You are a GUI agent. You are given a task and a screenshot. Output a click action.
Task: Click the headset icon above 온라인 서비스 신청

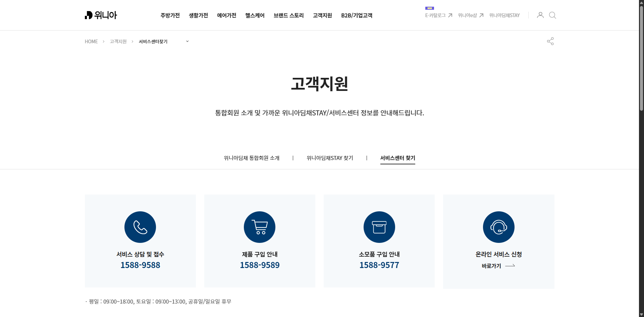point(498,227)
